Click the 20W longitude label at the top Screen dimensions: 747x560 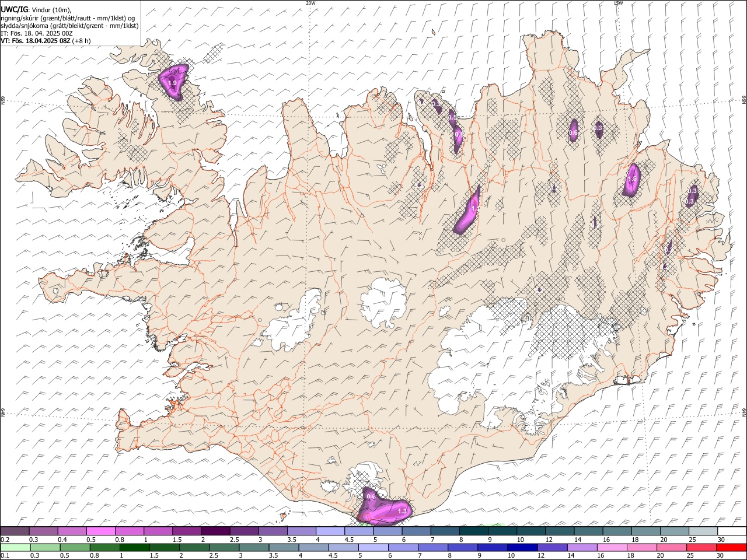tap(311, 3)
